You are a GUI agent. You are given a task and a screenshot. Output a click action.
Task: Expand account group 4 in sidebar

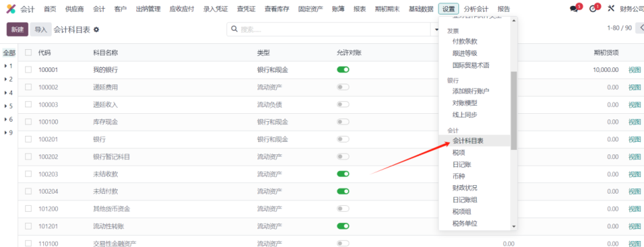tap(6, 93)
